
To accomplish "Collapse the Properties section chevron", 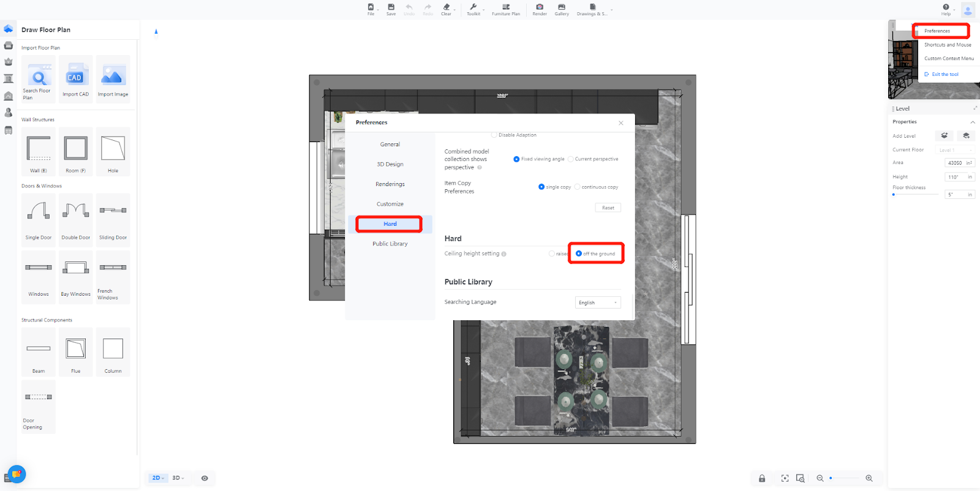I will pos(973,122).
